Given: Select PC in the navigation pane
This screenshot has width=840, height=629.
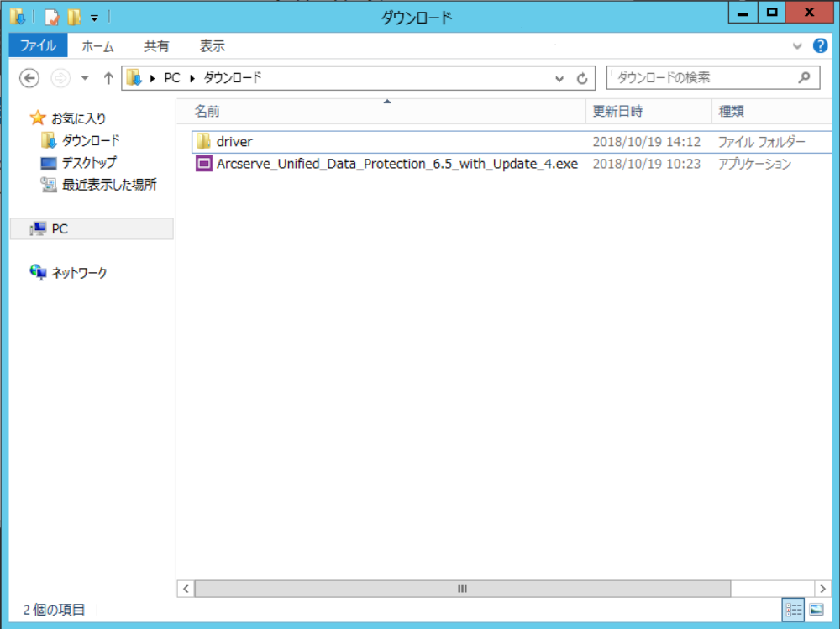Looking at the screenshot, I should pyautogui.click(x=92, y=228).
